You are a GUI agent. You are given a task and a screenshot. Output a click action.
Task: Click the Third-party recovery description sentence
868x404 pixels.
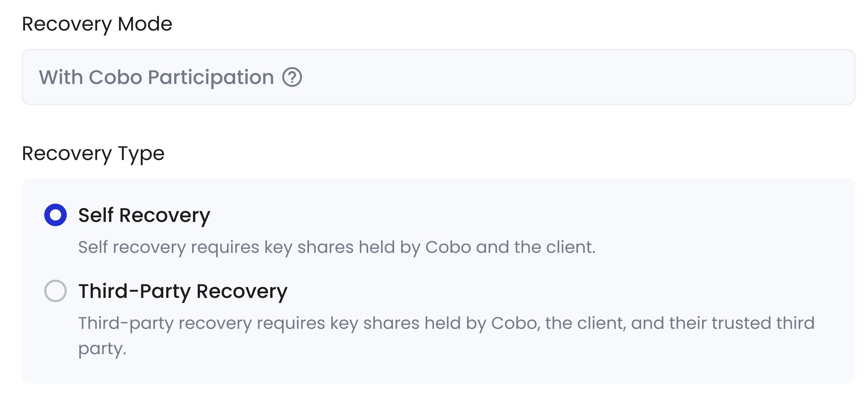click(x=446, y=336)
